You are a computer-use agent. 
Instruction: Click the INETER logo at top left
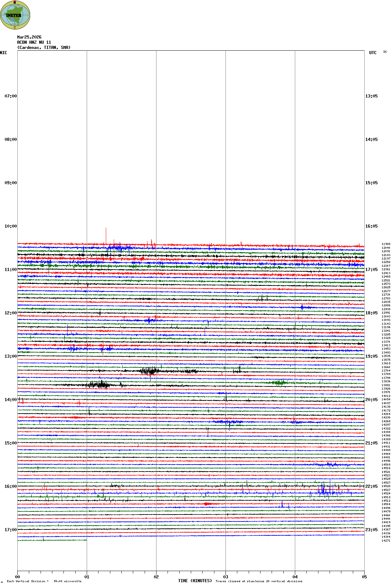(x=15, y=15)
